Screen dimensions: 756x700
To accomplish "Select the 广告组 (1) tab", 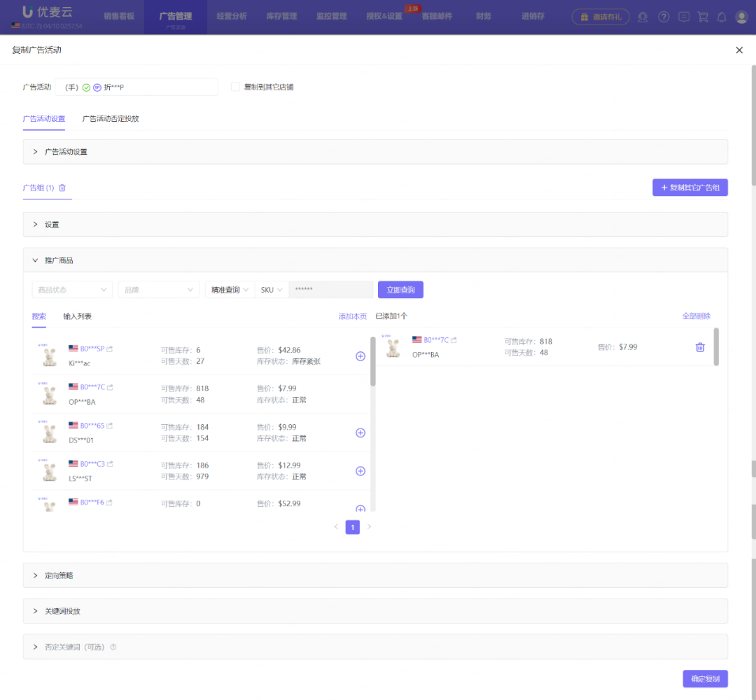I will coord(38,188).
